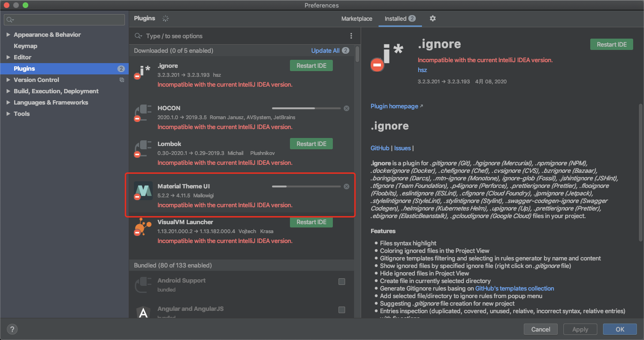644x340 pixels.
Task: Click Restart IDE for Lombok plugin
Action: pyautogui.click(x=311, y=144)
